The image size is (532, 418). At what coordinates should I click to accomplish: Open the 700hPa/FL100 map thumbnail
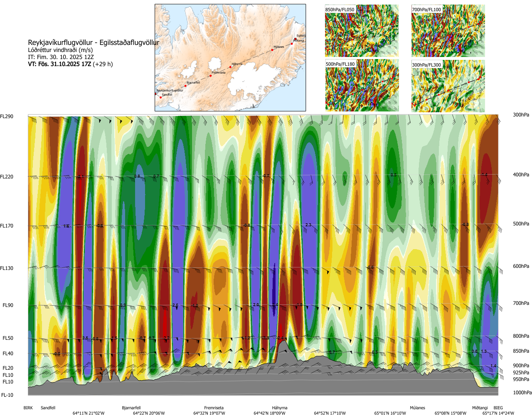tap(448, 31)
